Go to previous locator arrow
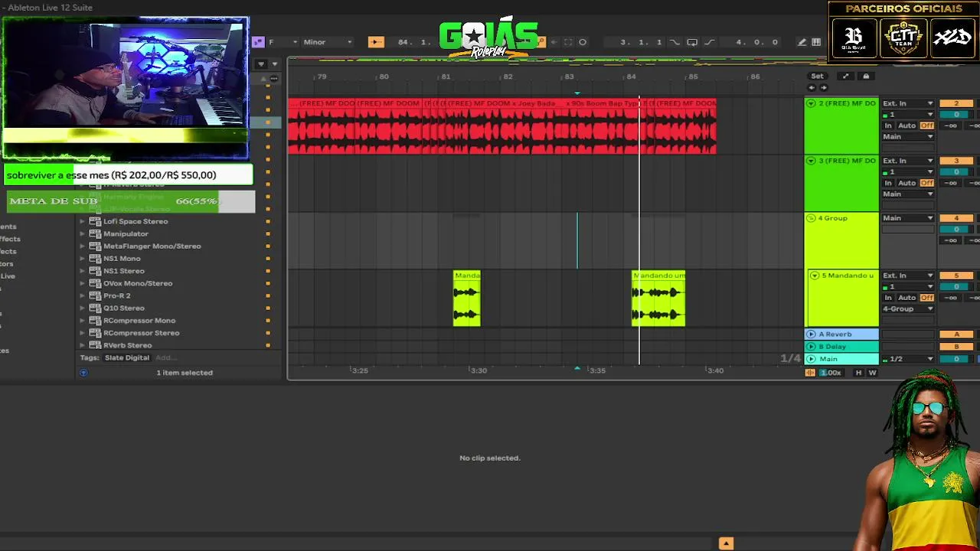The width and height of the screenshot is (980, 551). pyautogui.click(x=812, y=87)
